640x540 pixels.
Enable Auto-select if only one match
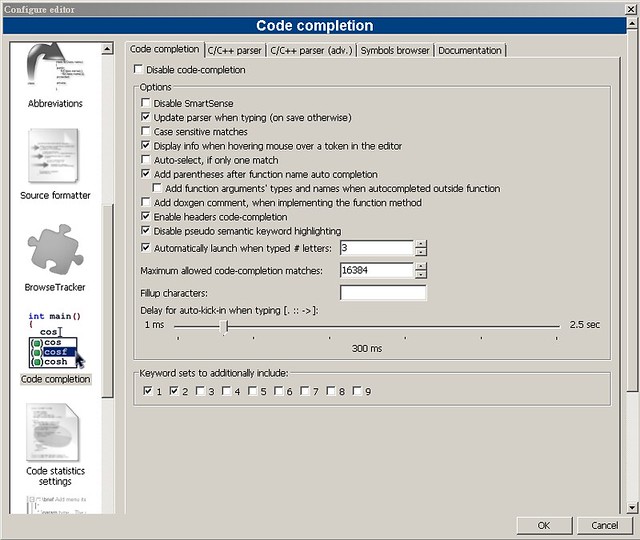145,159
